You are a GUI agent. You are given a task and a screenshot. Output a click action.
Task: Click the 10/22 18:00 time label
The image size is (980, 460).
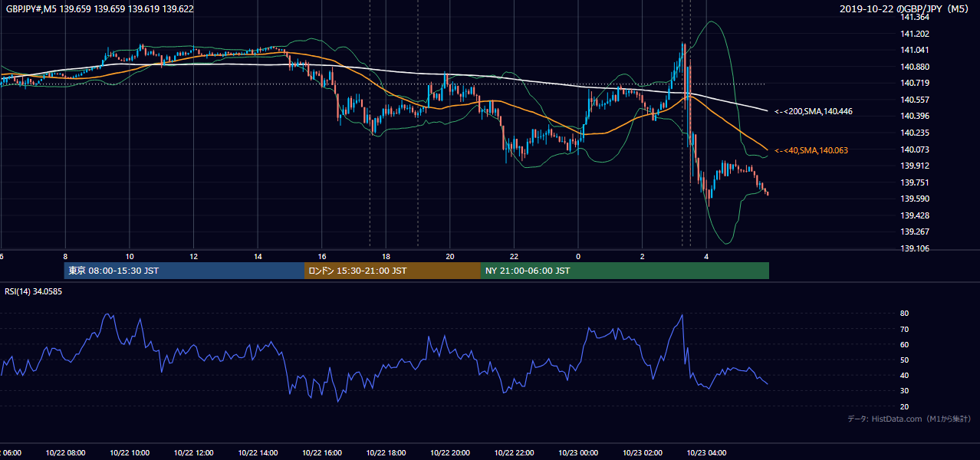click(386, 452)
